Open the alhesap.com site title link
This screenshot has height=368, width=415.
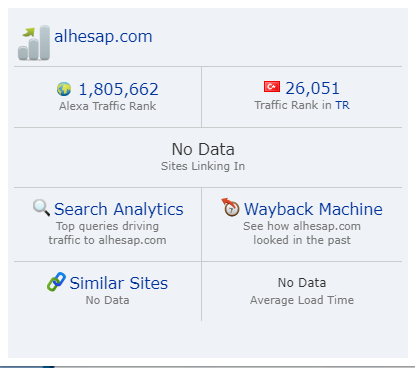[x=103, y=36]
